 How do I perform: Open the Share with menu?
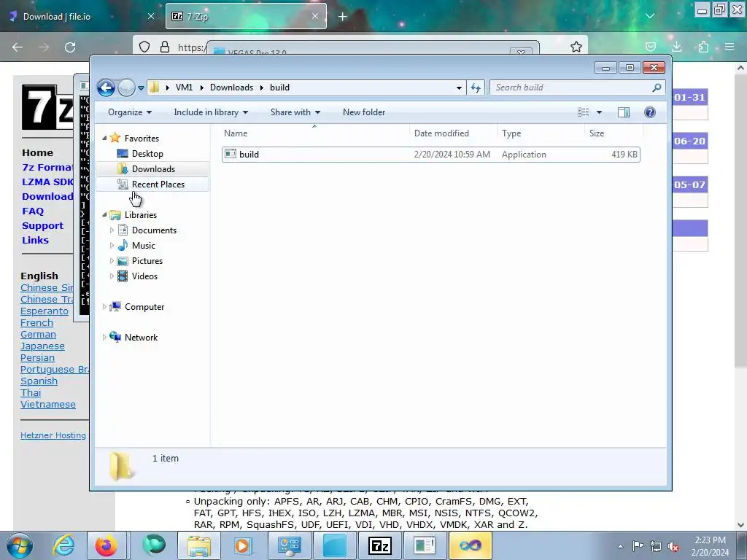pos(295,112)
